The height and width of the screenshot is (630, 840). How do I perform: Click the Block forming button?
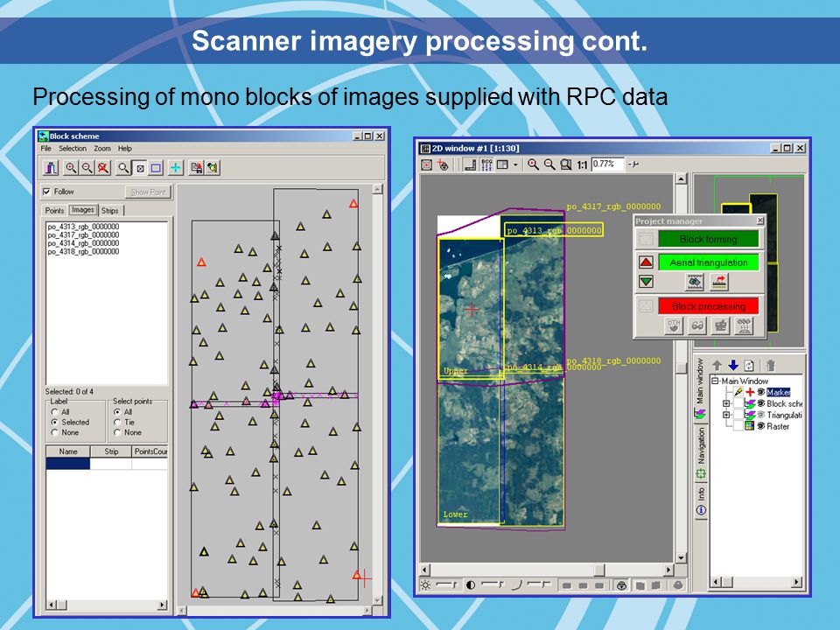708,239
